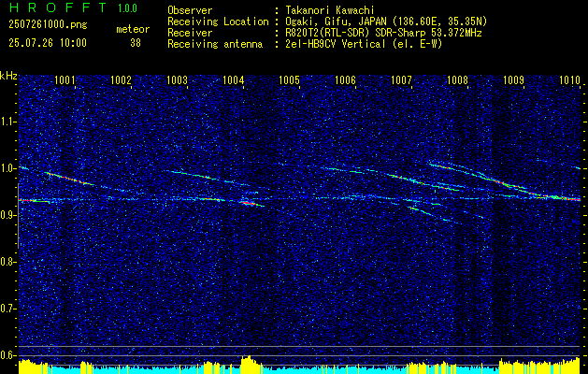The width and height of the screenshot is (588, 374).
Task: Click the 1.1 frequency axis label
Action: [x=7, y=122]
